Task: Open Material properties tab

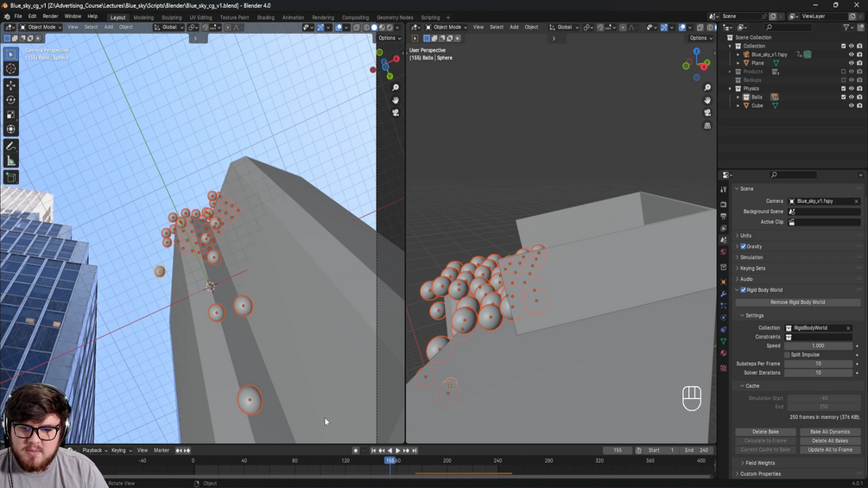Action: point(724,353)
